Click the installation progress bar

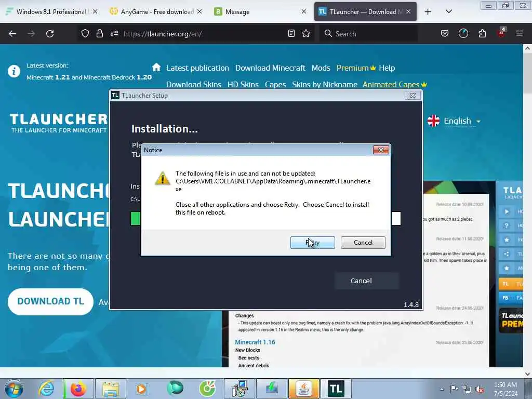tap(265, 219)
